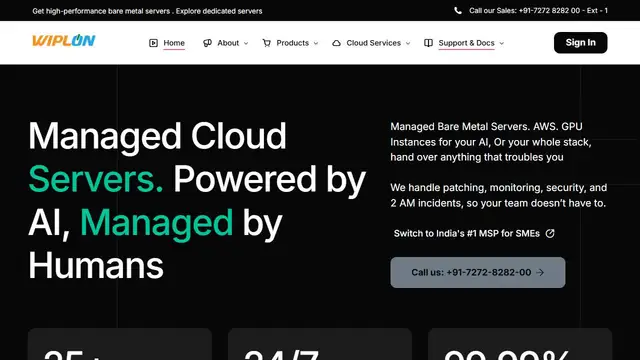Click the Home play-box icon
This screenshot has height=360, width=640.
pos(153,43)
